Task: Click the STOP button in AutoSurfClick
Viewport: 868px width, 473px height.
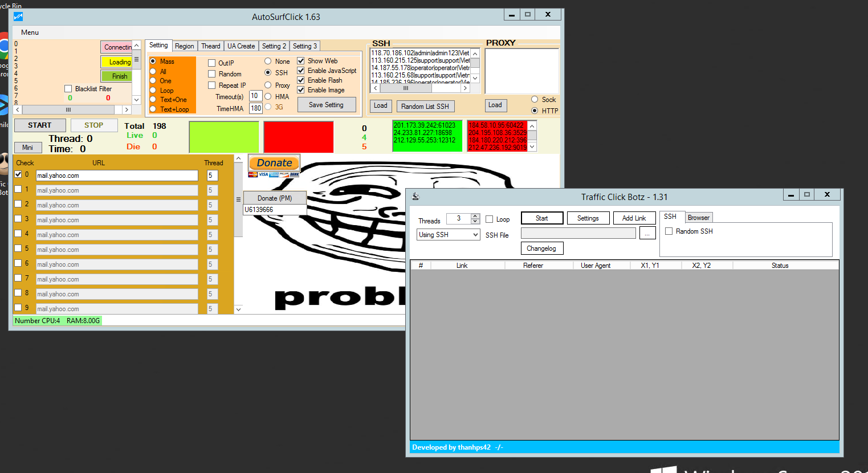Action: 94,125
